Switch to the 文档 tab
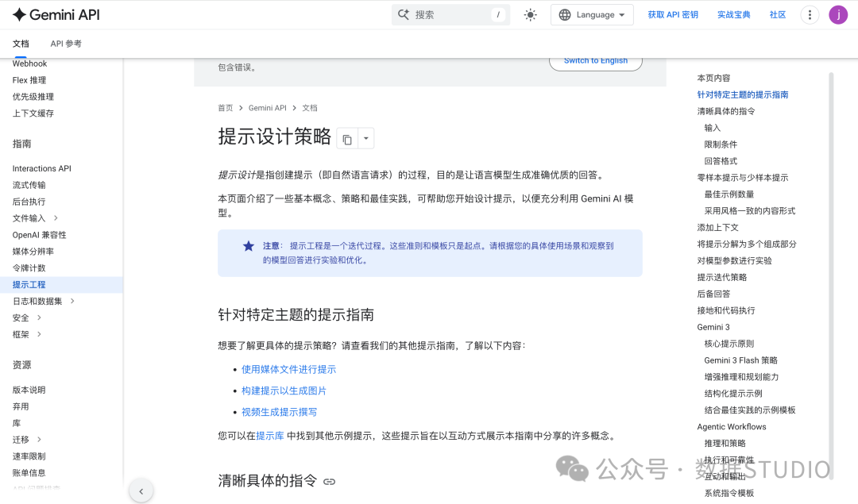The image size is (858, 504). (21, 44)
